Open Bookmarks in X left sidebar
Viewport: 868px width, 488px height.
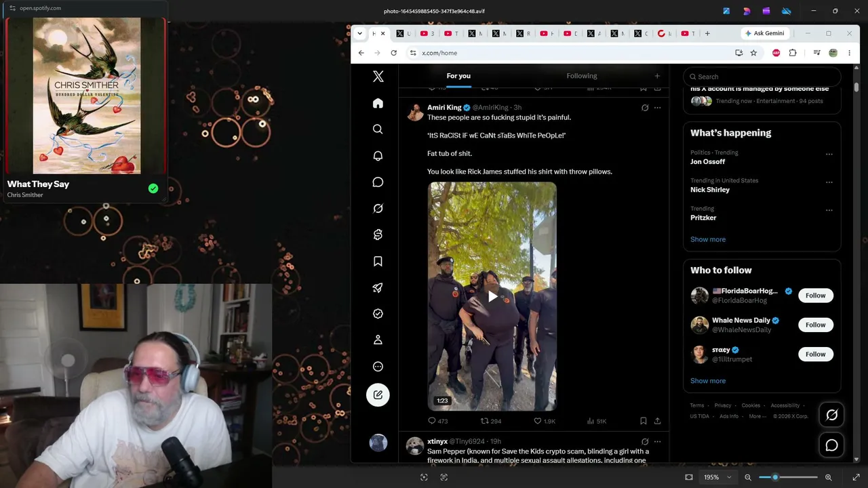(x=378, y=262)
